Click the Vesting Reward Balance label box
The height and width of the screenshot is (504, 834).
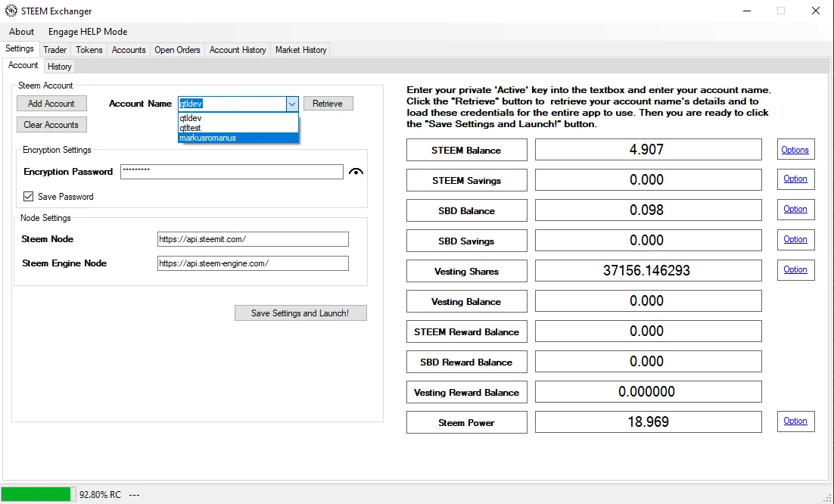click(x=466, y=392)
